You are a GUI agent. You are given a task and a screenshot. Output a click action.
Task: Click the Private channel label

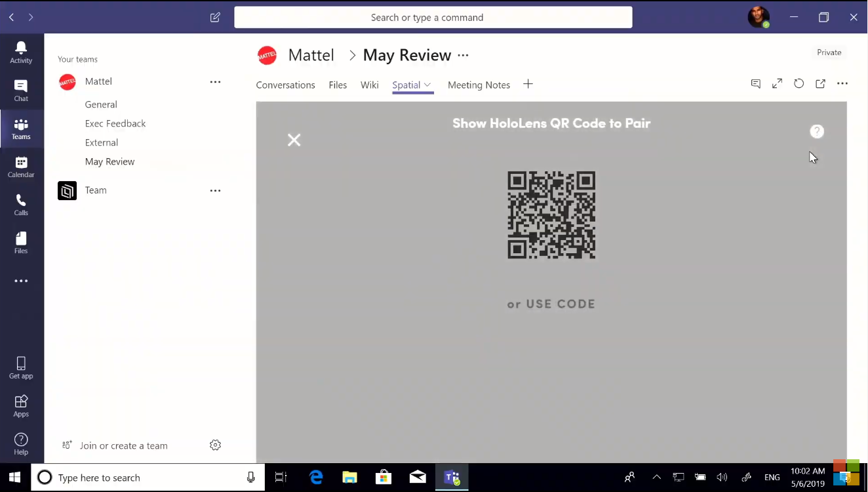(x=829, y=52)
